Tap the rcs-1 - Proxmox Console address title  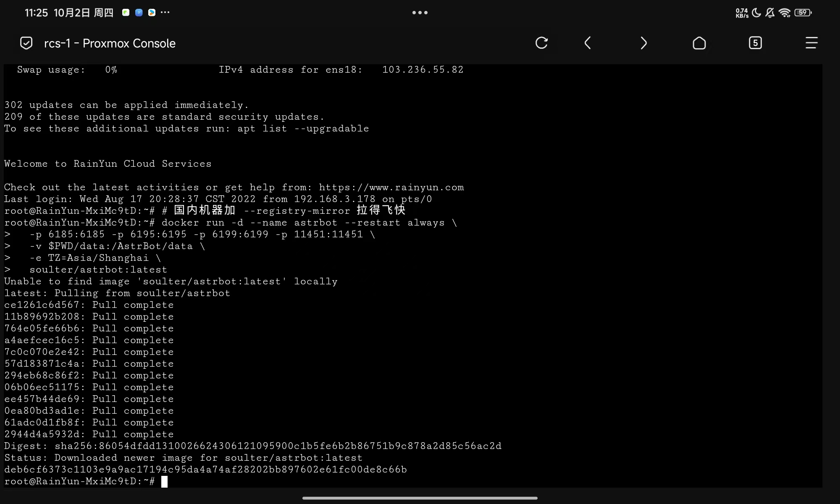coord(110,43)
